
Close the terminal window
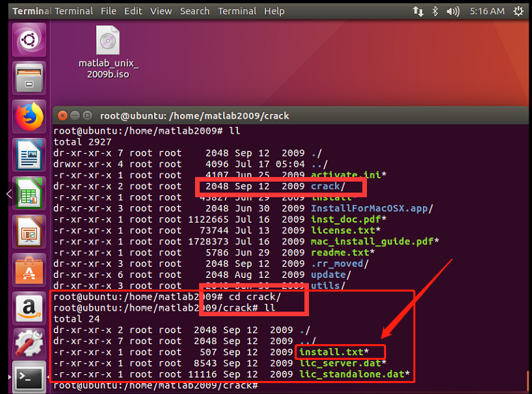point(63,116)
